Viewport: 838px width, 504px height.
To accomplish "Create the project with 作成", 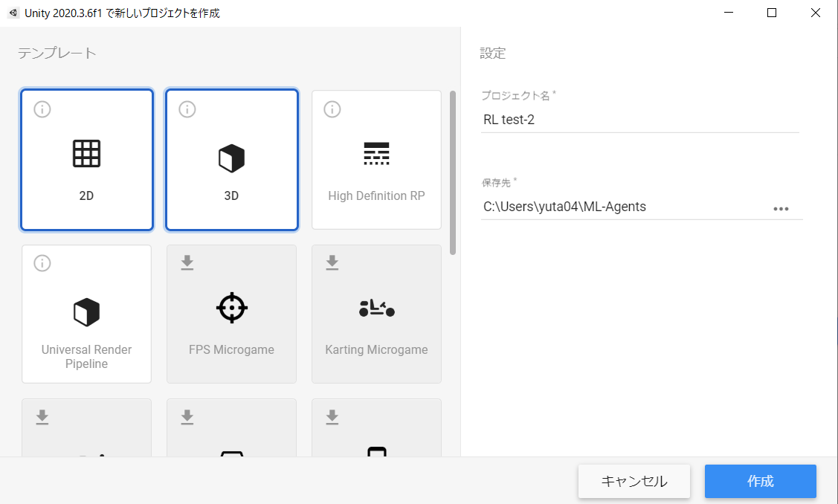I will [x=760, y=482].
